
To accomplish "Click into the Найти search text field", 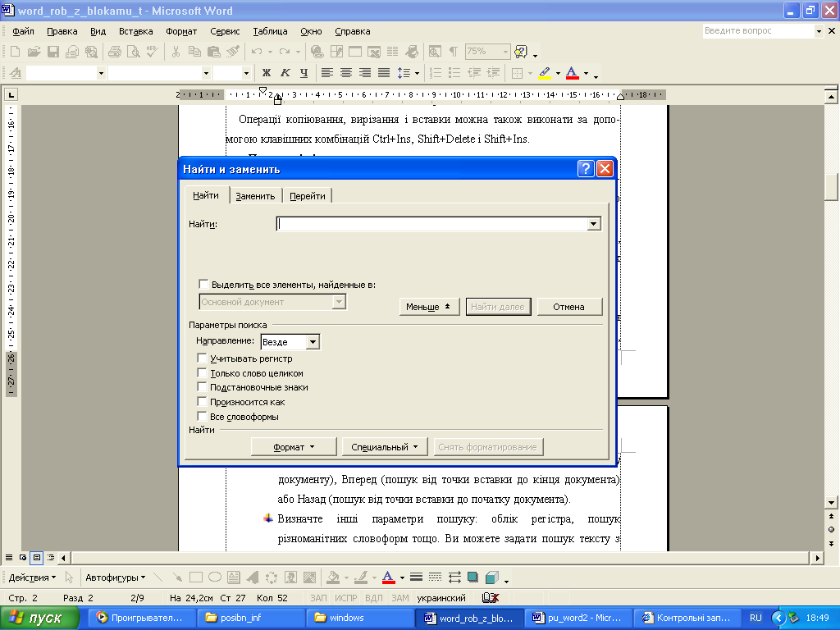I will pyautogui.click(x=432, y=224).
